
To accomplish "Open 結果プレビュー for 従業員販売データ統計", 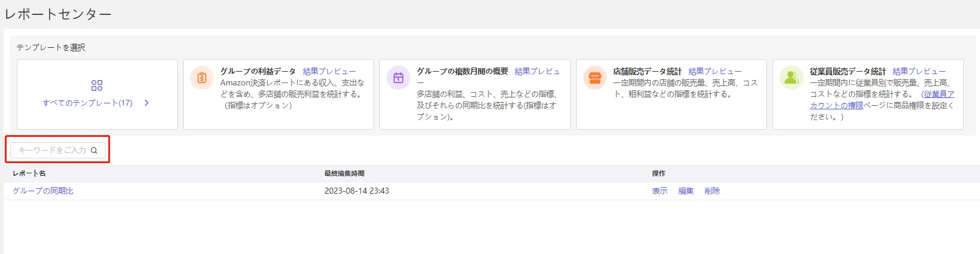I will coord(919,71).
